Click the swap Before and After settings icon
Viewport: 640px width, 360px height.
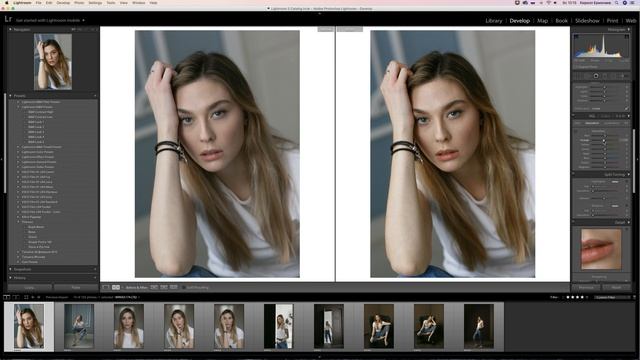pyautogui.click(x=174, y=287)
